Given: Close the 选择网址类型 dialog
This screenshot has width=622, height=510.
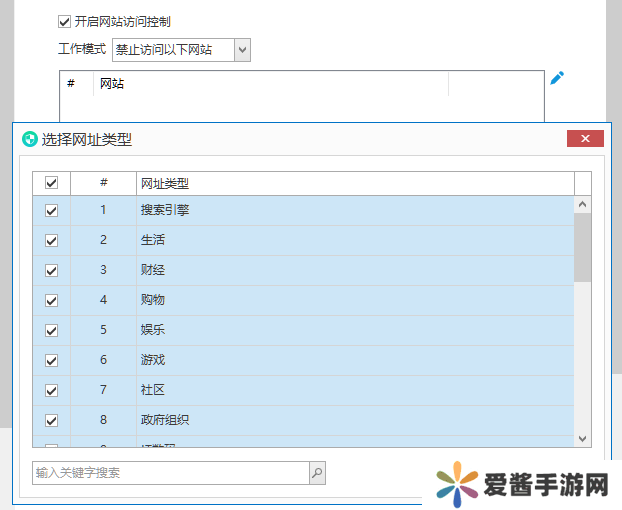Looking at the screenshot, I should click(x=584, y=139).
